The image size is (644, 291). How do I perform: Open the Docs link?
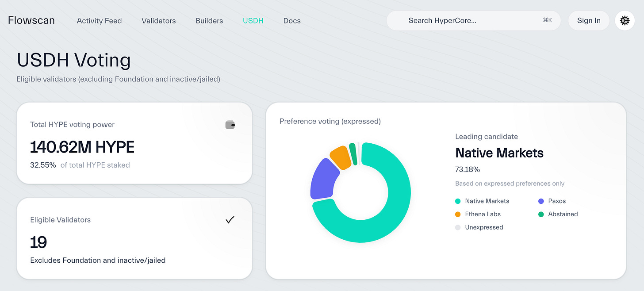(292, 21)
